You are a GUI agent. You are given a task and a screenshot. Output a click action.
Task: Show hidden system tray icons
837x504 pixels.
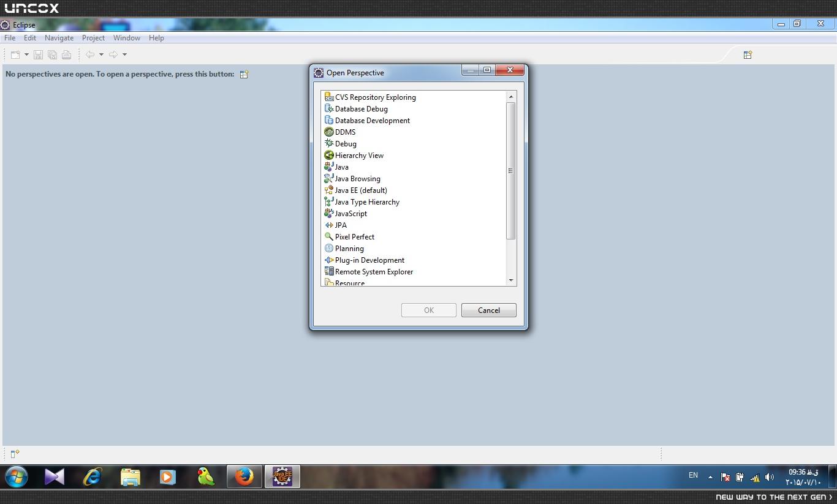pyautogui.click(x=710, y=477)
